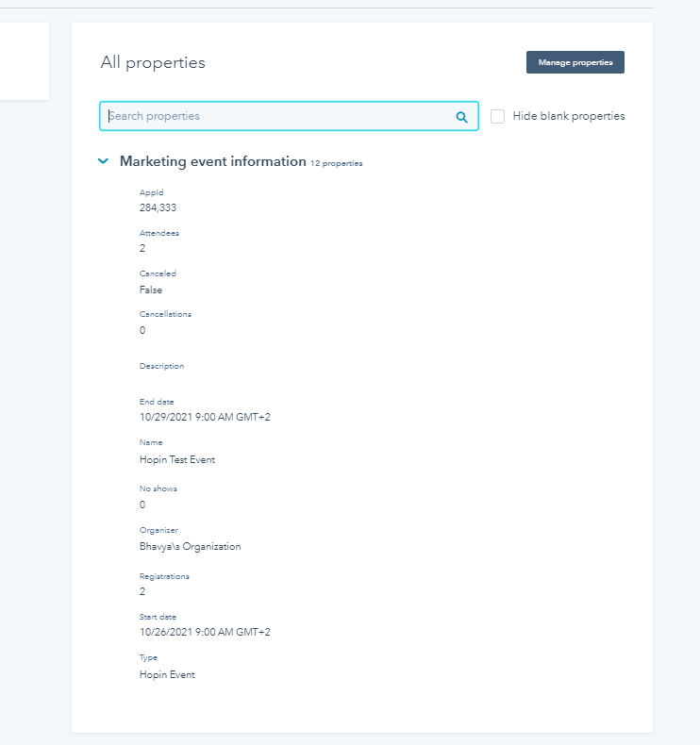Screen dimensions: 700x745
Task: Click the Cancellations property value
Action: coord(142,330)
